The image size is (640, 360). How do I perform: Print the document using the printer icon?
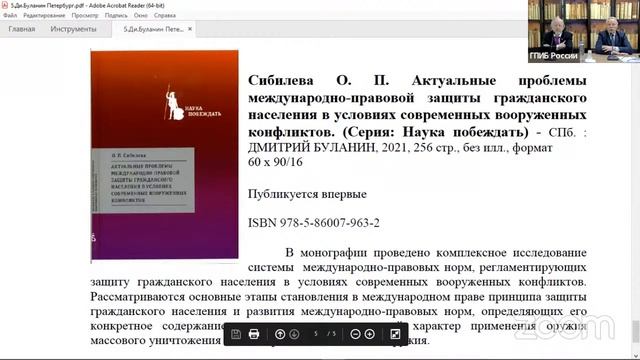pos(254,334)
